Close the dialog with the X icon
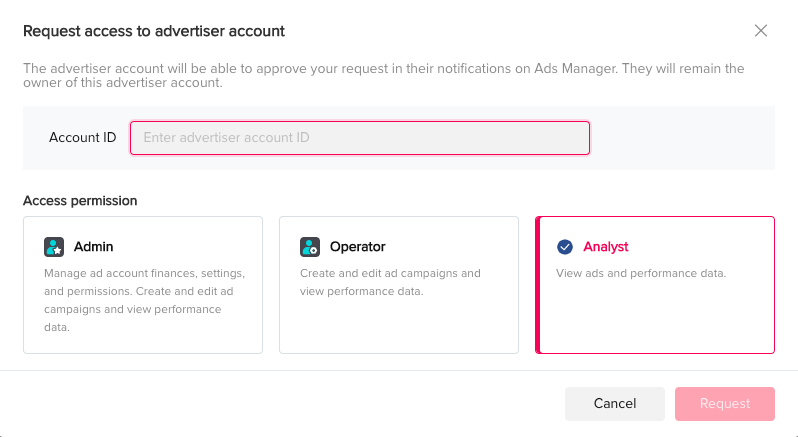This screenshot has width=798, height=437. [x=761, y=31]
